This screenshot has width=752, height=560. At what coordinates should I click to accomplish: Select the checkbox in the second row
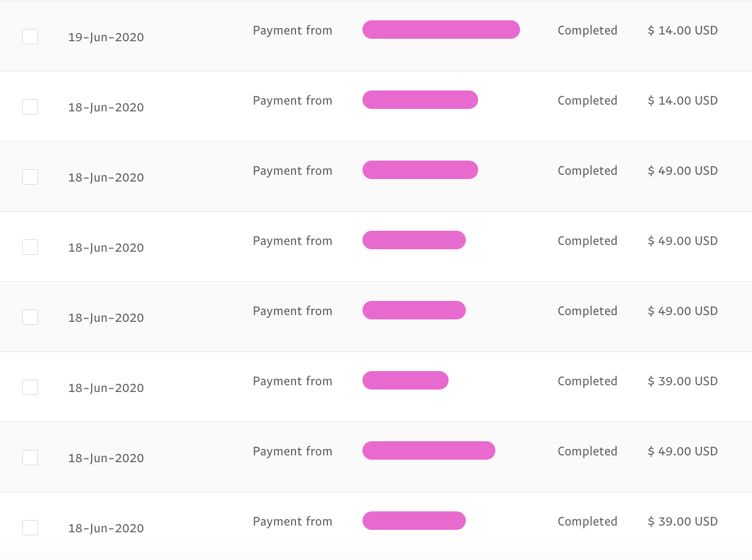30,107
